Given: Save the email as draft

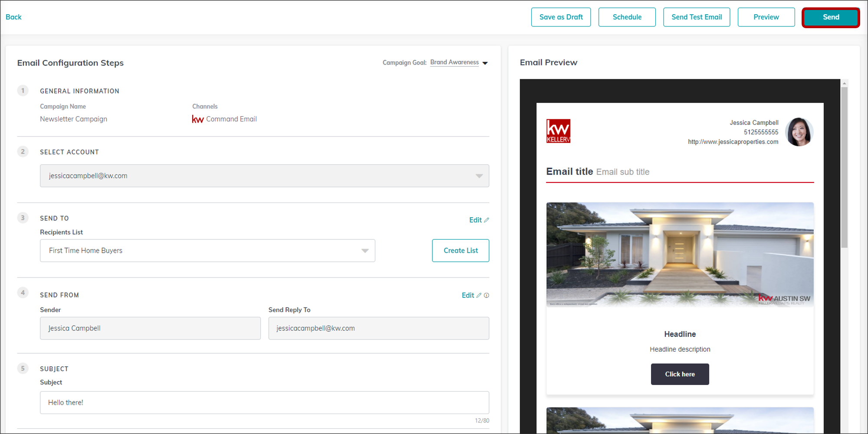Looking at the screenshot, I should [x=561, y=17].
